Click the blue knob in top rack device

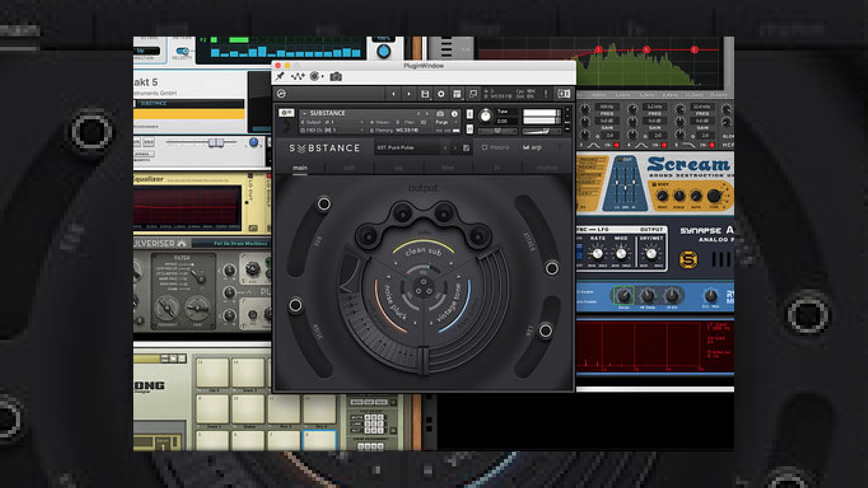point(383,51)
